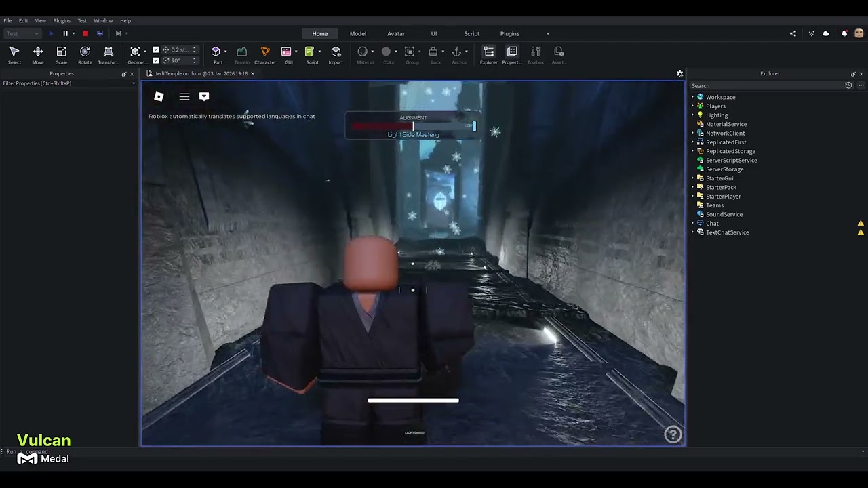The height and width of the screenshot is (488, 868).
Task: Open the Edit menu
Action: pyautogui.click(x=23, y=20)
